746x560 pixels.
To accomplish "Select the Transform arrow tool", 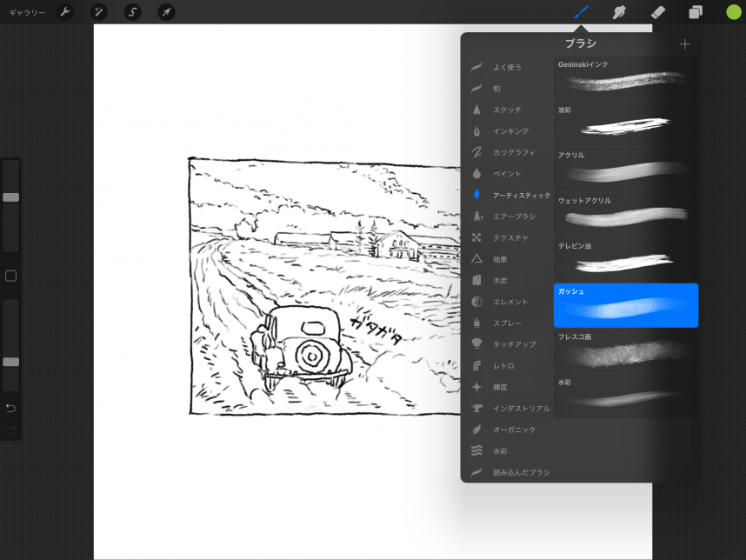I will pos(166,12).
